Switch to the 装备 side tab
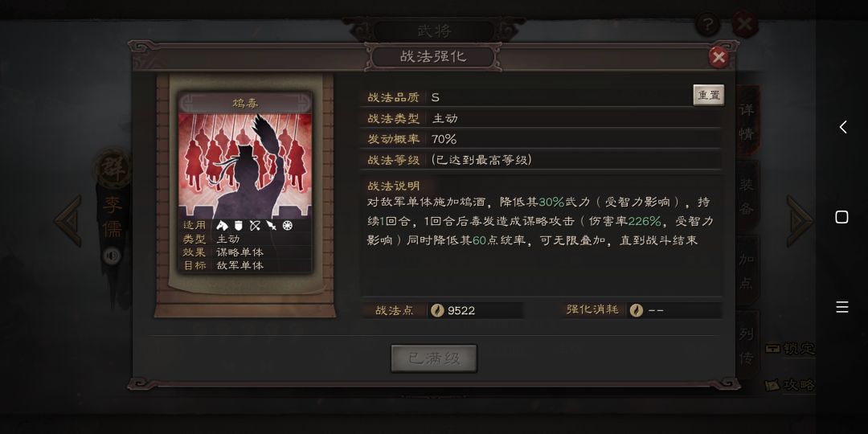Screen dimensions: 868x434 (747, 195)
